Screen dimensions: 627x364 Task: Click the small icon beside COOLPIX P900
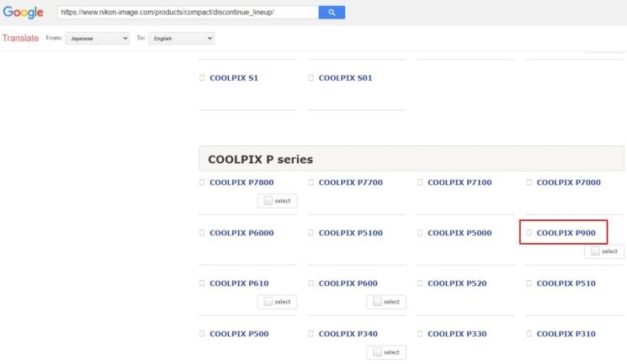[x=529, y=233]
